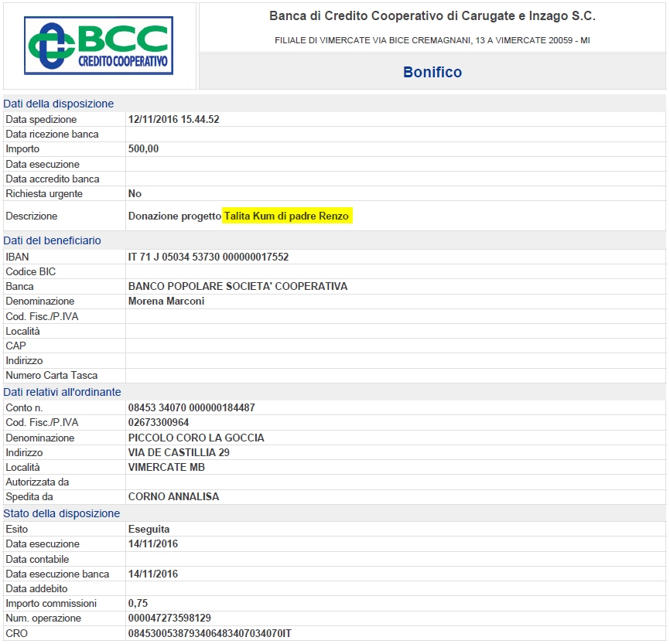This screenshot has width=670, height=644.
Task: Click the Filiale di Vimercate address line
Action: [x=432, y=40]
